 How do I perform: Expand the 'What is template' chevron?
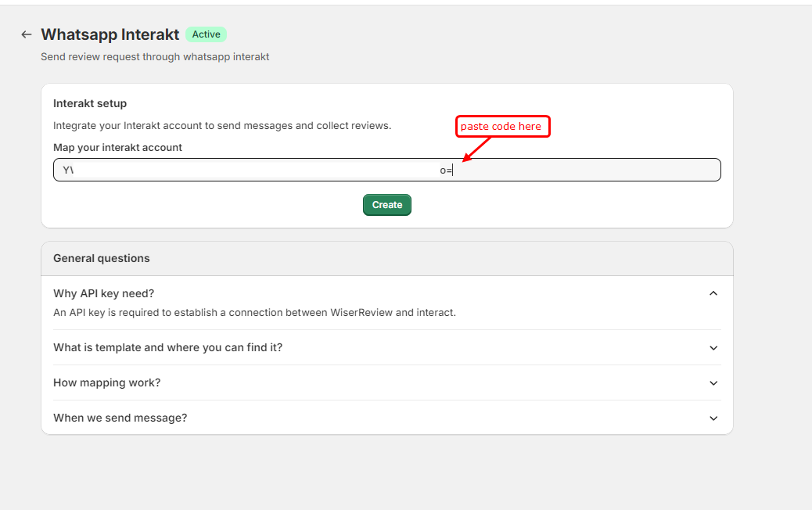pyautogui.click(x=713, y=347)
